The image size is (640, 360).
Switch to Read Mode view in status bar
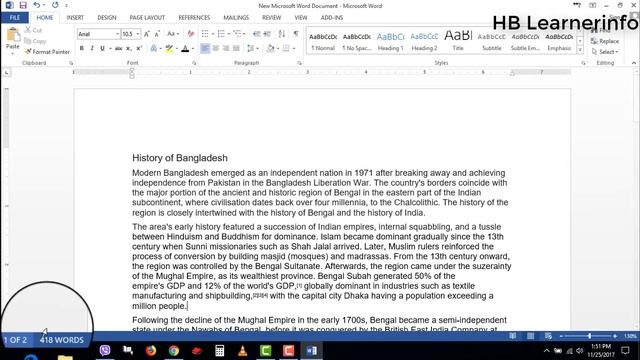point(512,336)
